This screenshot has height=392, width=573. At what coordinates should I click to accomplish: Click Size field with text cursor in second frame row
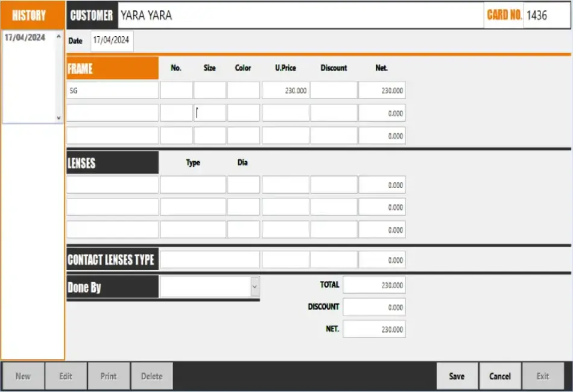tap(210, 113)
